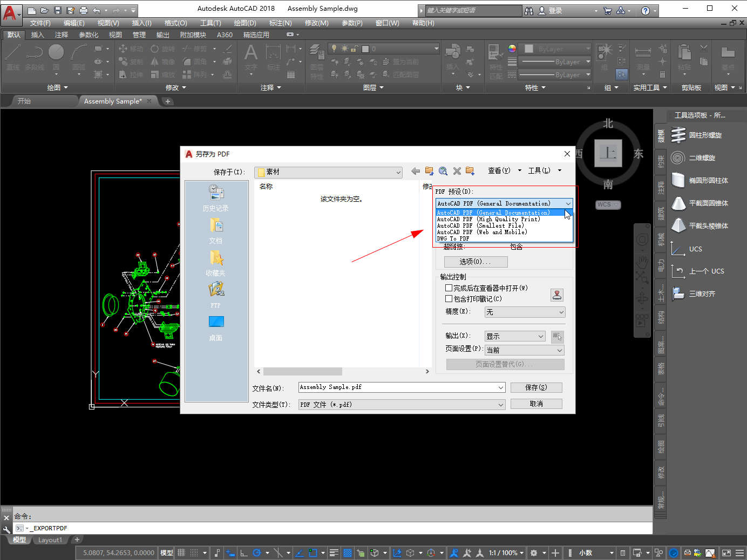Toggle lineweight display in the status bar
The height and width of the screenshot is (560, 747).
334,553
